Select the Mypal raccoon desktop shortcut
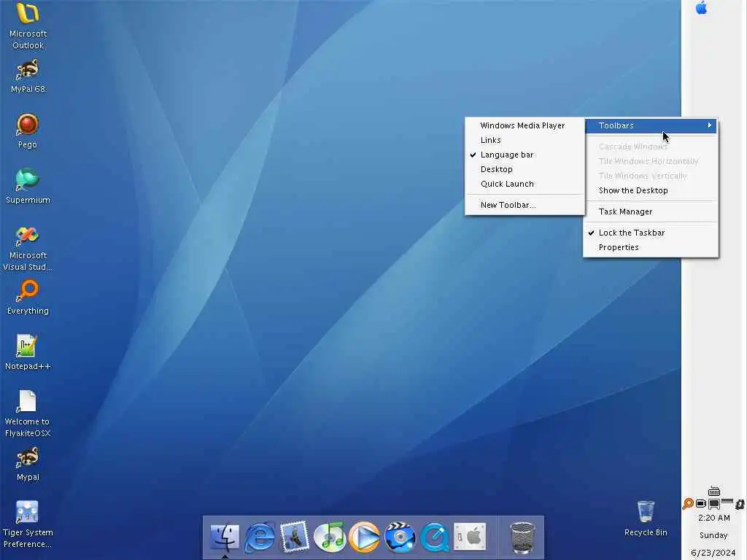The height and width of the screenshot is (560, 747). (x=28, y=464)
